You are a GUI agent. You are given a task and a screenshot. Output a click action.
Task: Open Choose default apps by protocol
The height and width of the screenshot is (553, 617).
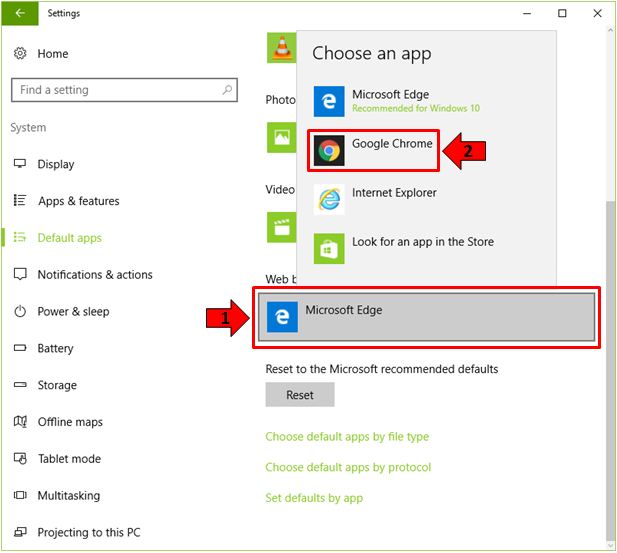[348, 467]
